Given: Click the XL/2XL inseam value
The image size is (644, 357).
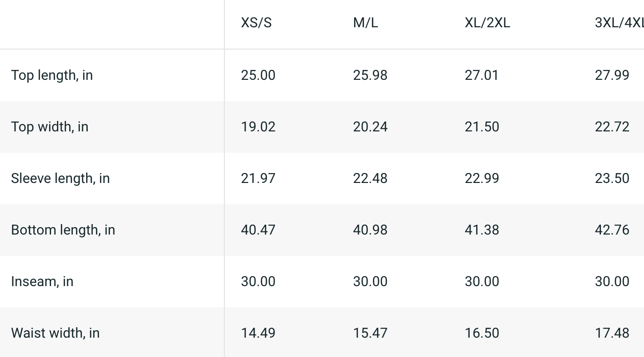Looking at the screenshot, I should click(482, 282).
